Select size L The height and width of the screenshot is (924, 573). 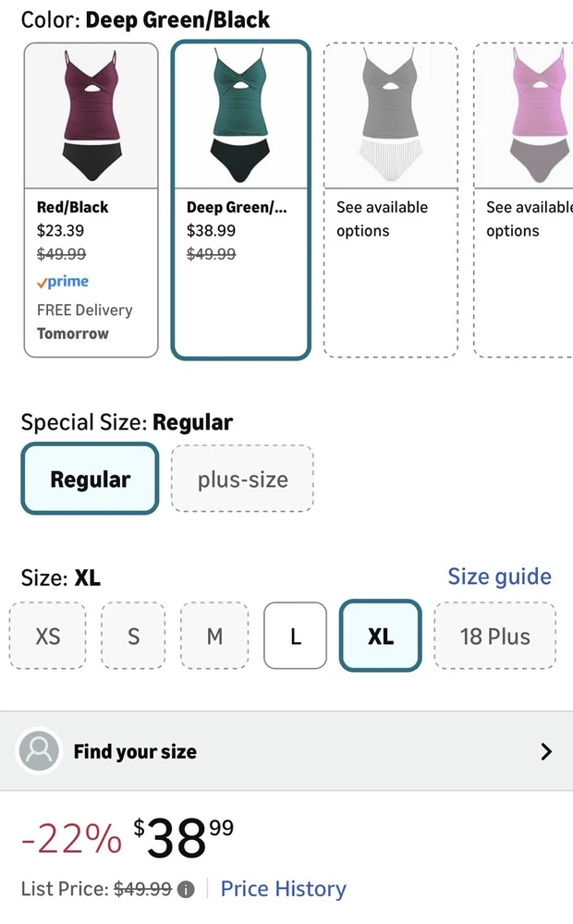tap(295, 636)
